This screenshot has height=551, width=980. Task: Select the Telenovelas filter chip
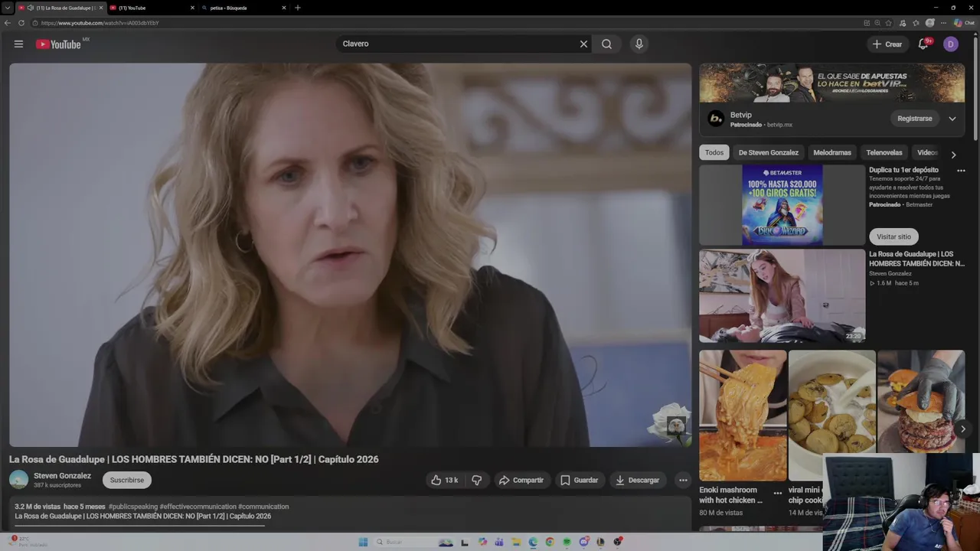click(x=884, y=152)
